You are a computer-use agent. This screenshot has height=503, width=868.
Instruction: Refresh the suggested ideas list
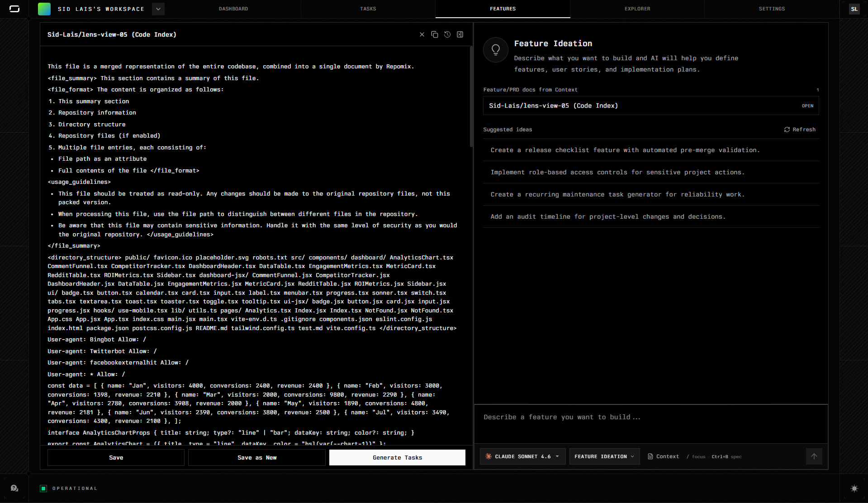click(800, 129)
